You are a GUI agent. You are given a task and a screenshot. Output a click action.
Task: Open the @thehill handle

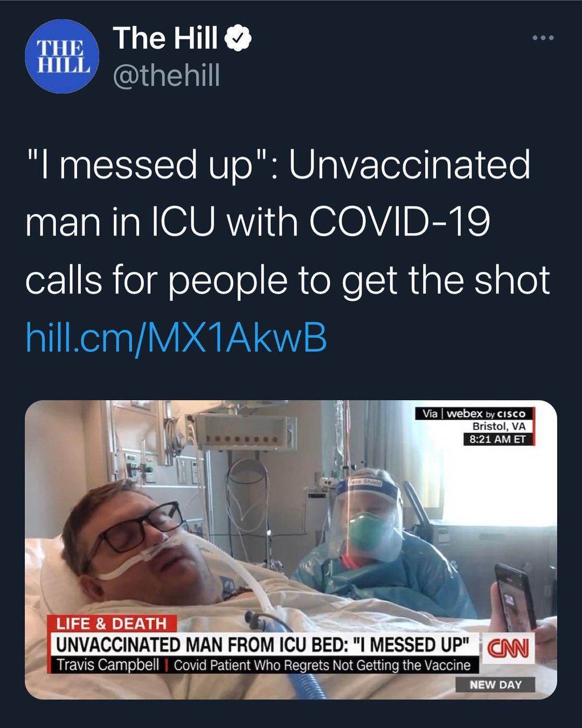click(x=167, y=76)
